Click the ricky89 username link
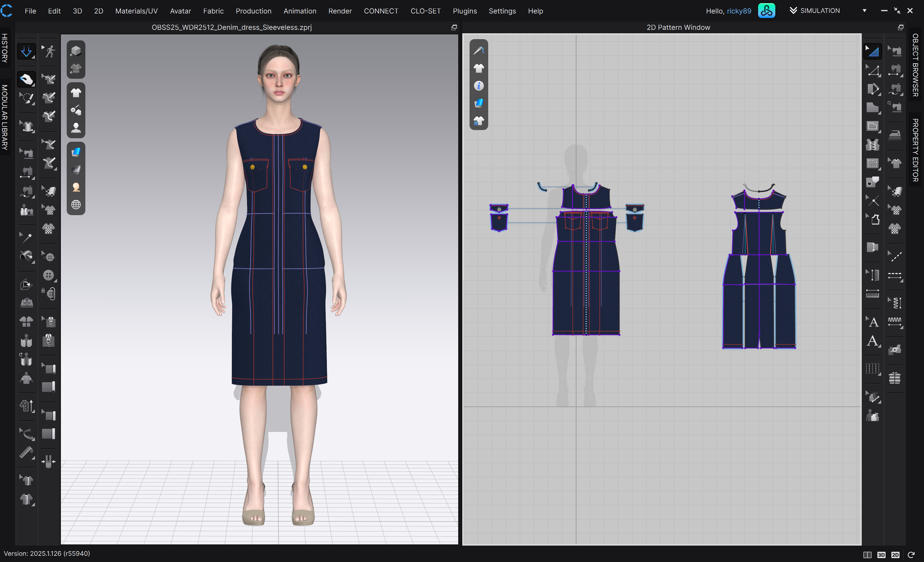Screen dimensions: 924x562 click(739, 11)
